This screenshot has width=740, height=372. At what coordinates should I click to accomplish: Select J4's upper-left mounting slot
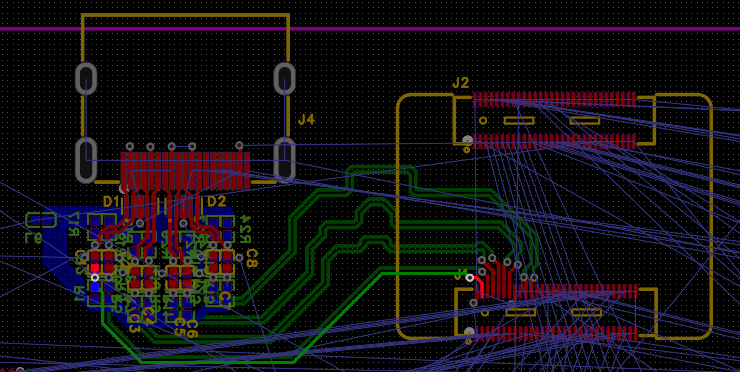[x=86, y=78]
